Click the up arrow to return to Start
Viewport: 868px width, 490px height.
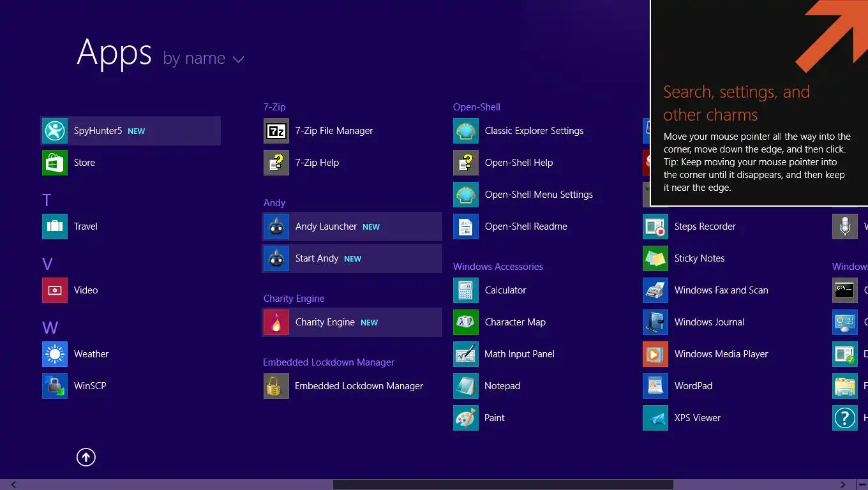[86, 457]
